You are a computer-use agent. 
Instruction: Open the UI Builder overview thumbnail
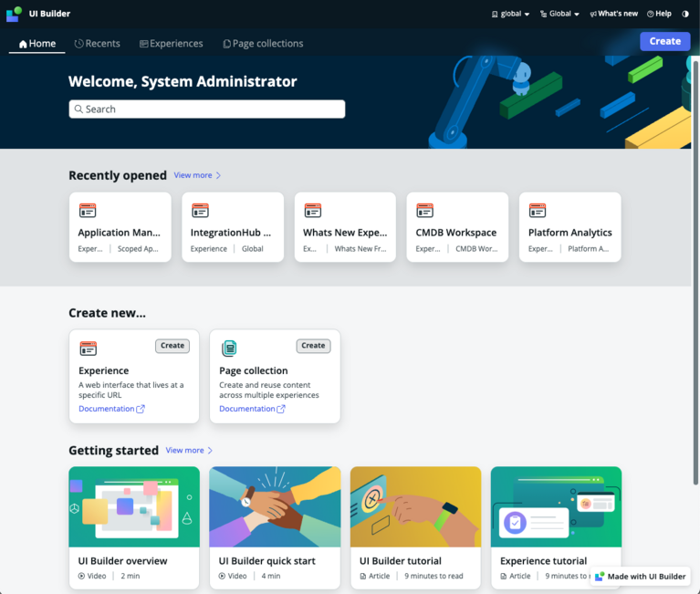134,506
